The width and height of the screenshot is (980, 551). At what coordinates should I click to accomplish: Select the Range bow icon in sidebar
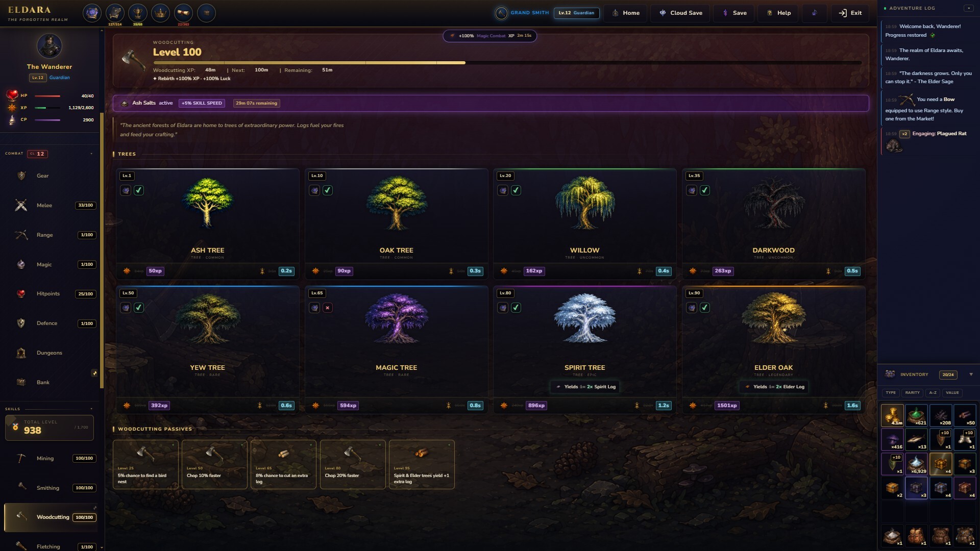(x=21, y=235)
